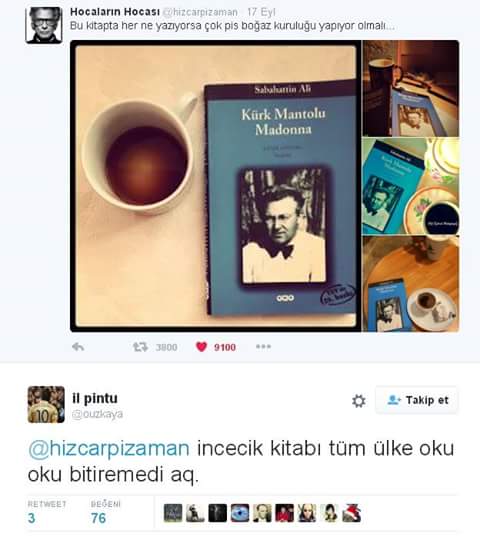Open the top-right dark mug photo thumbnail
480x543 pixels.
click(x=411, y=88)
